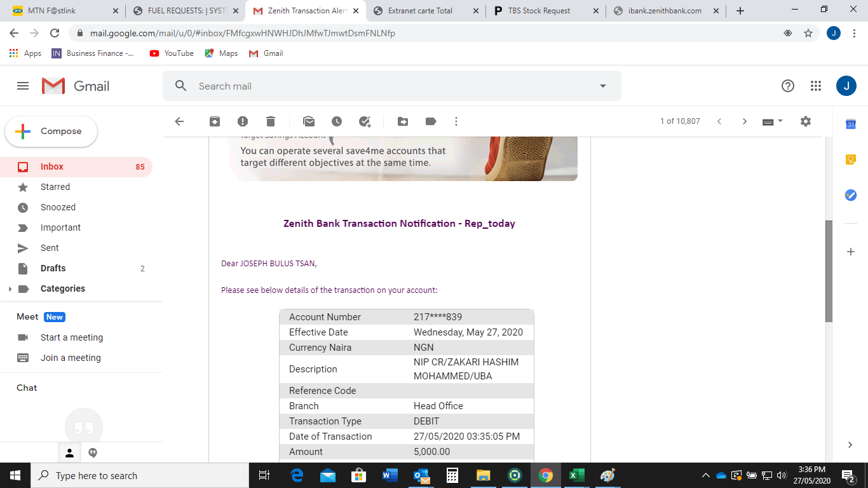Bookmark this page with the star icon
Viewport: 868px width, 488px height.
pyautogui.click(x=808, y=33)
